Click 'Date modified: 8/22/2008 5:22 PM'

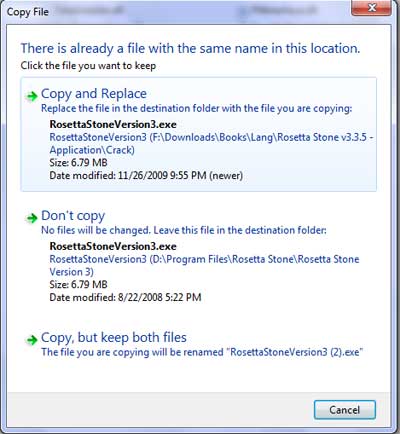click(125, 297)
